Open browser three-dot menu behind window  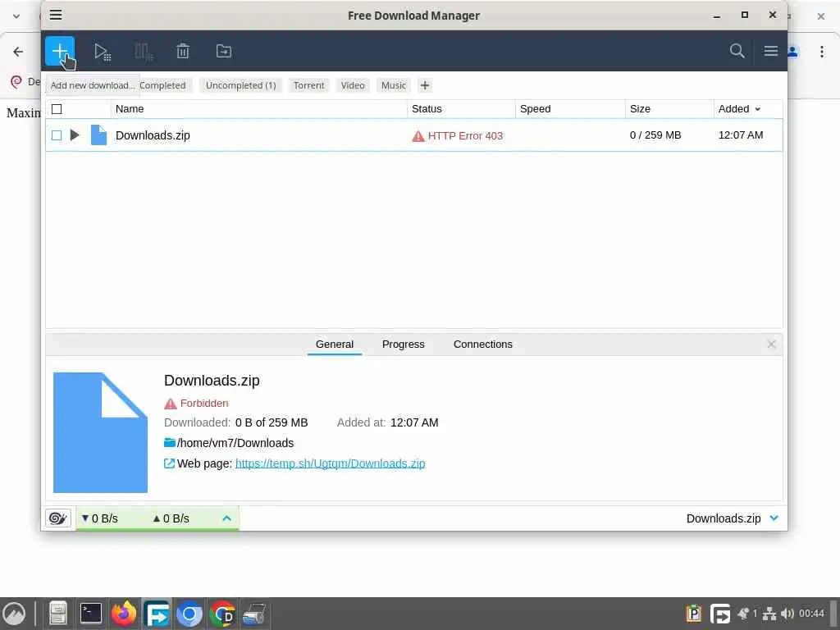[x=822, y=52]
